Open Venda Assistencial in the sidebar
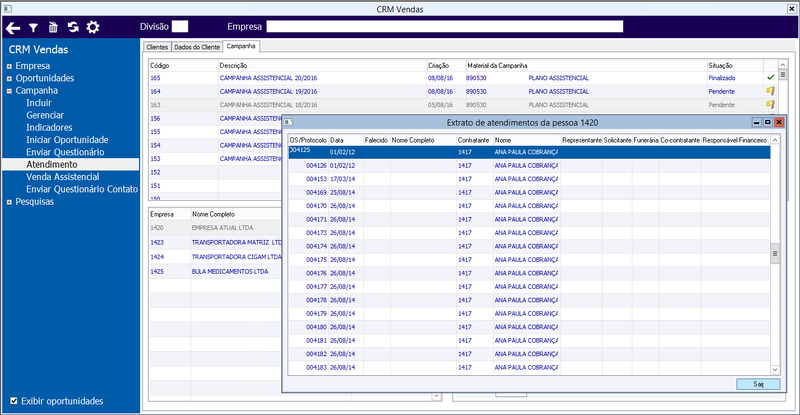This screenshot has height=415, width=800. (x=63, y=177)
